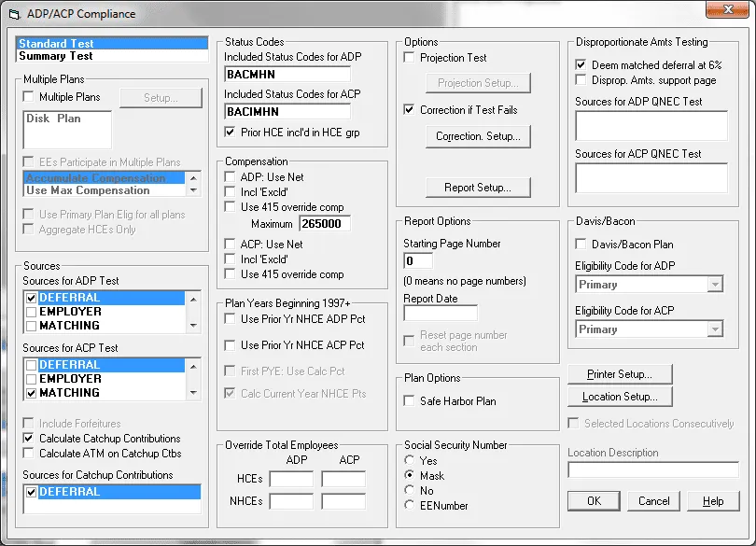Toggle Safe Harbor Plan checkbox
Viewport: 756px width, 546px height.
tap(410, 401)
